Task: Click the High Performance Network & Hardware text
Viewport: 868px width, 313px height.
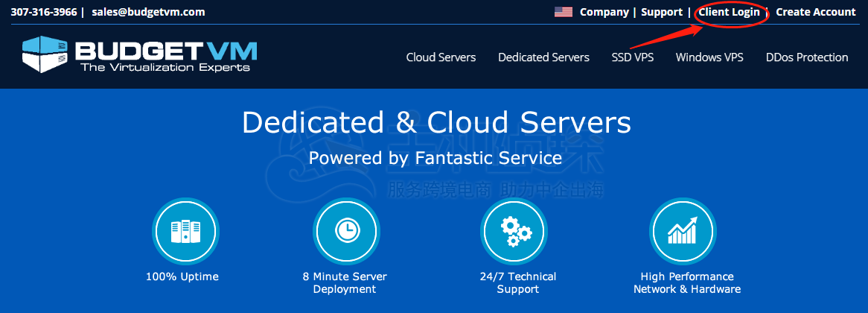Action: pyautogui.click(x=686, y=282)
